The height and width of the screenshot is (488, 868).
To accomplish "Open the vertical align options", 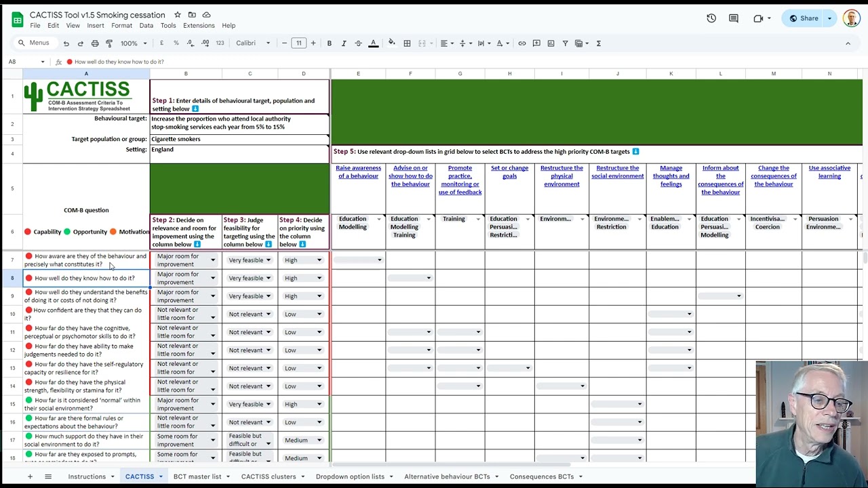I will pyautogui.click(x=465, y=43).
